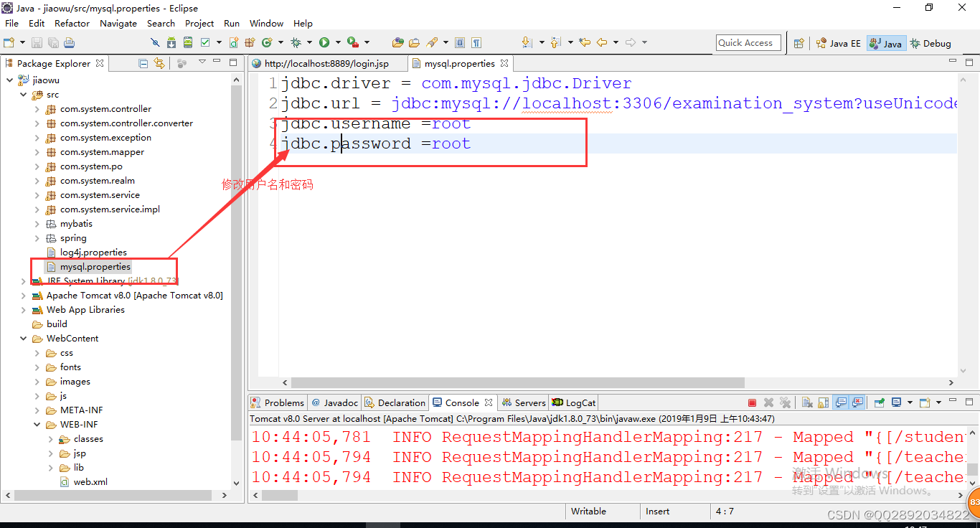Open the Package Explorer view menu triangle
Viewport: 980px width, 528px height.
(x=202, y=62)
